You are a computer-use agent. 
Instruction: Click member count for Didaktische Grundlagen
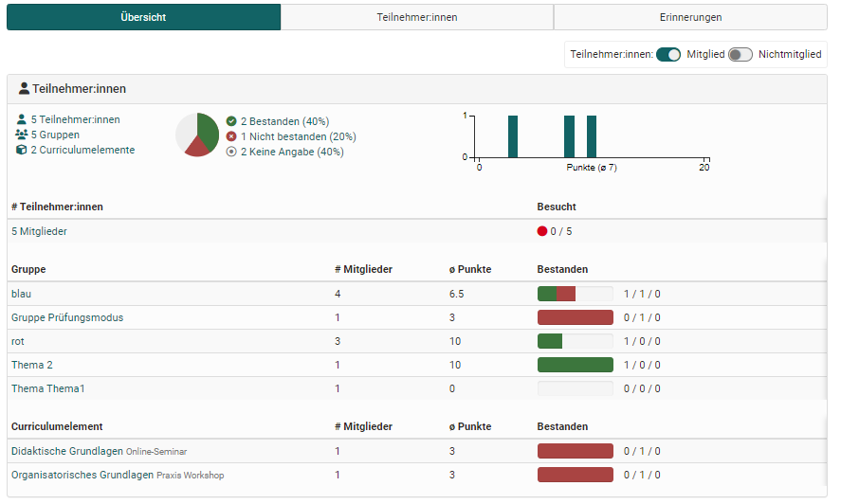point(338,451)
